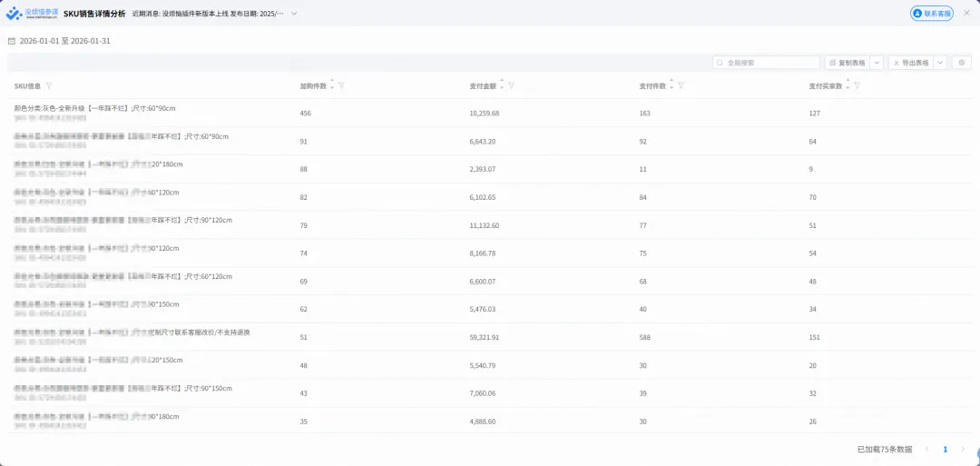This screenshot has height=466, width=980.
Task: Click the 支付件数 value 588
Action: pyautogui.click(x=645, y=337)
